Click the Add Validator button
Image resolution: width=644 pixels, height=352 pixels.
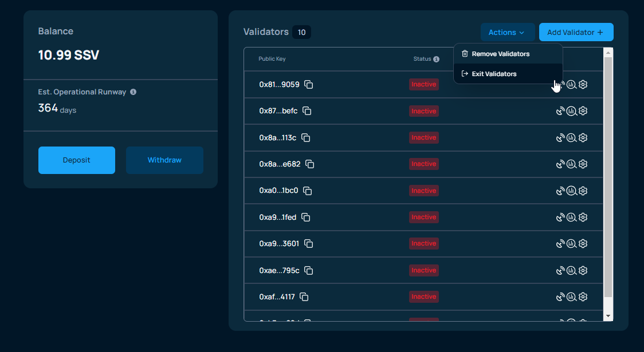click(576, 32)
